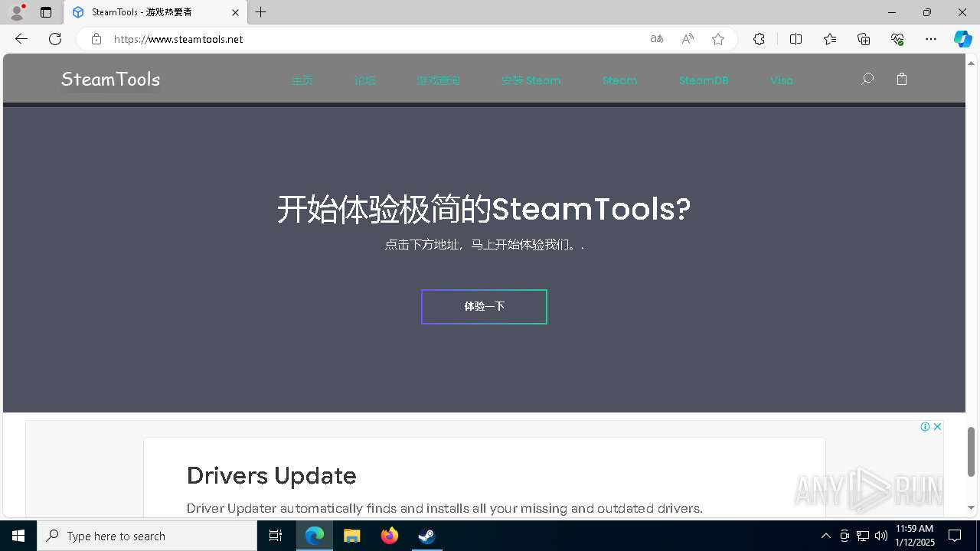The width and height of the screenshot is (980, 551).
Task: Open Visa navigation menu item
Action: tap(782, 80)
